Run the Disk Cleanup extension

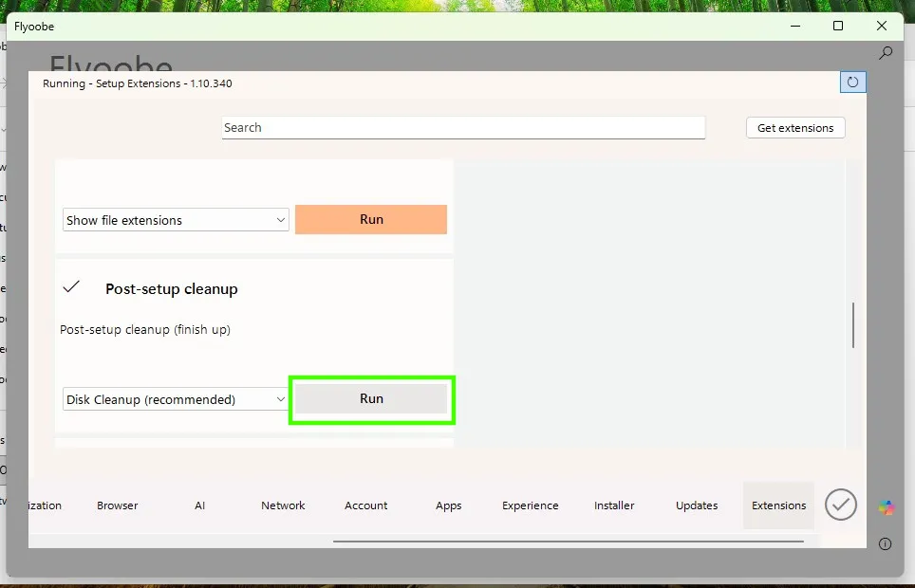click(370, 398)
